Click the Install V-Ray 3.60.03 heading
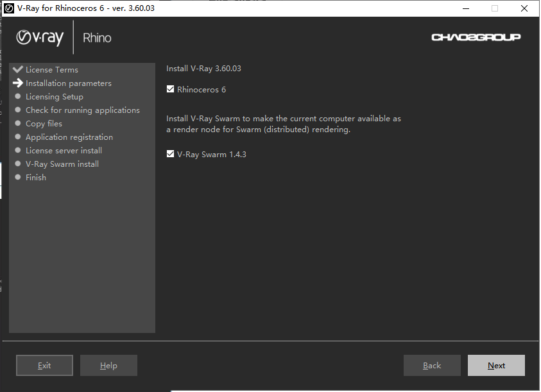This screenshot has height=392, width=541. coord(203,68)
